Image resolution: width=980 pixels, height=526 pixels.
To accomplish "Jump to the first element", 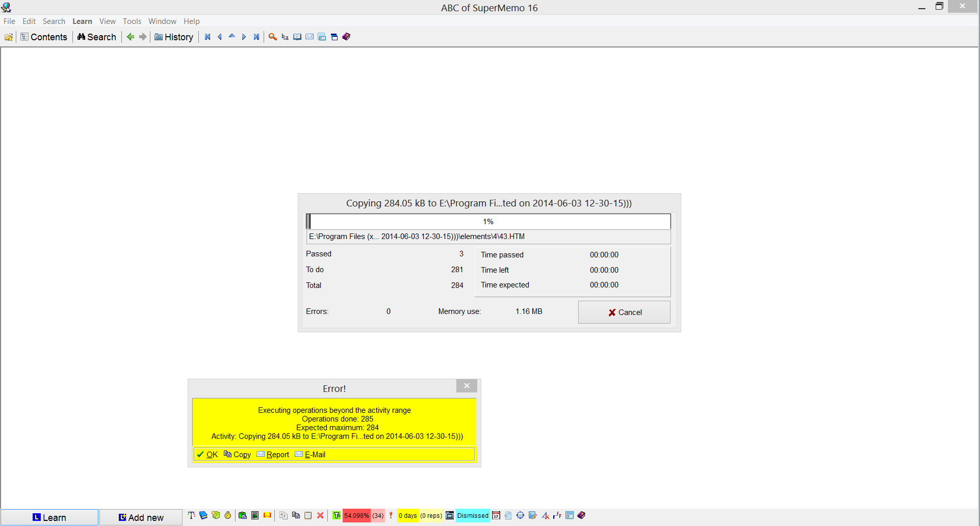I will (x=208, y=37).
